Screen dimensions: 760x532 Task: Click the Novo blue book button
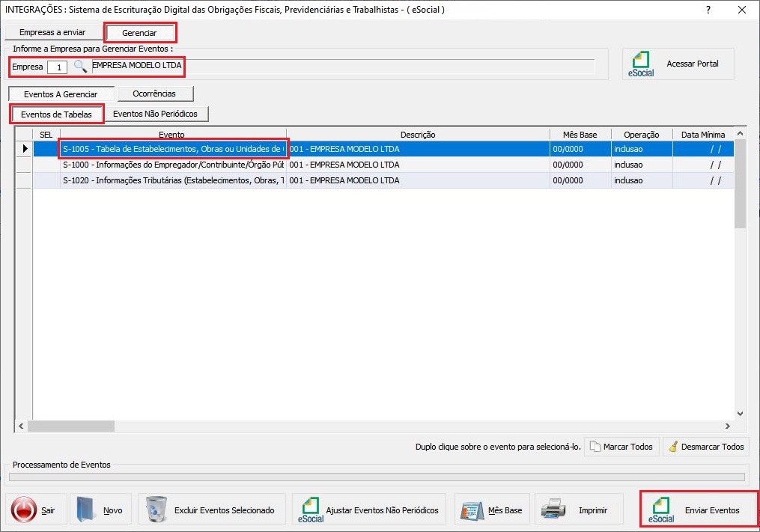click(x=101, y=510)
